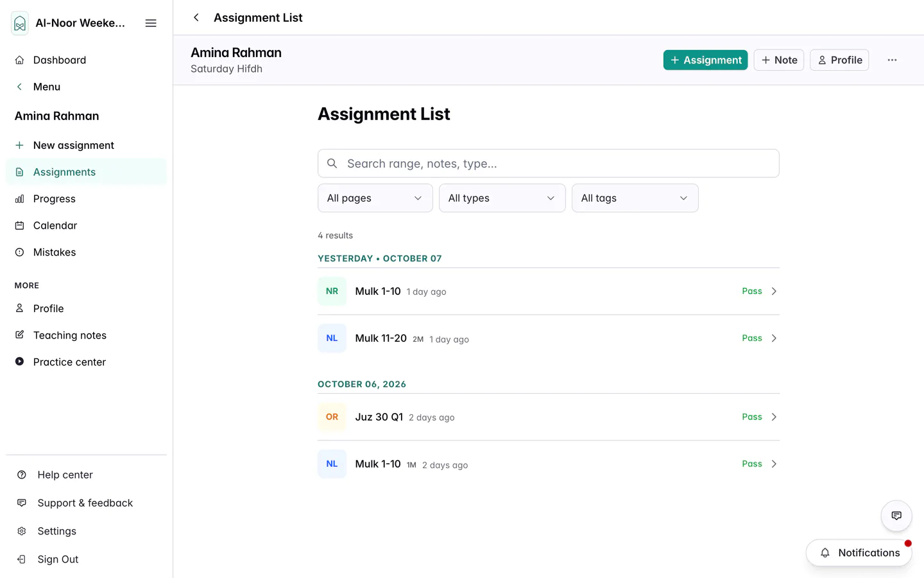924x578 pixels.
Task: Open Teaching notes in sidebar
Action: (x=86, y=335)
